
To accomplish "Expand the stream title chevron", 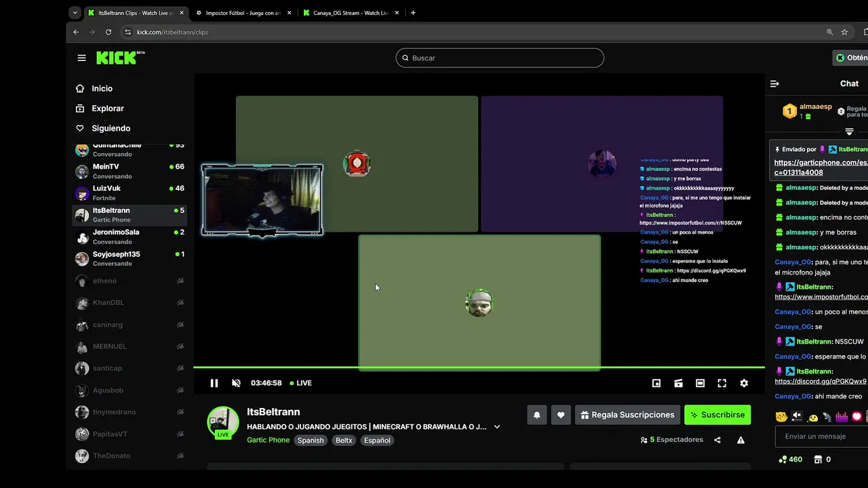I will (497, 427).
